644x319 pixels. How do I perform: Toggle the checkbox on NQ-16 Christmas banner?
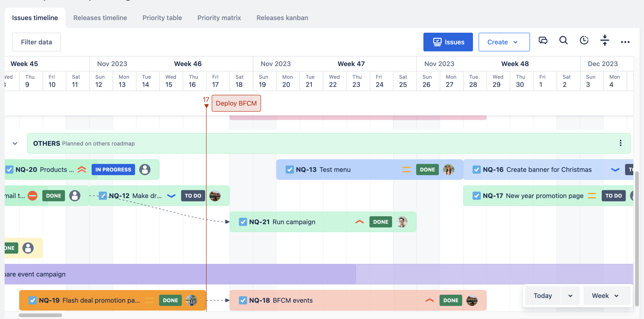pos(476,170)
